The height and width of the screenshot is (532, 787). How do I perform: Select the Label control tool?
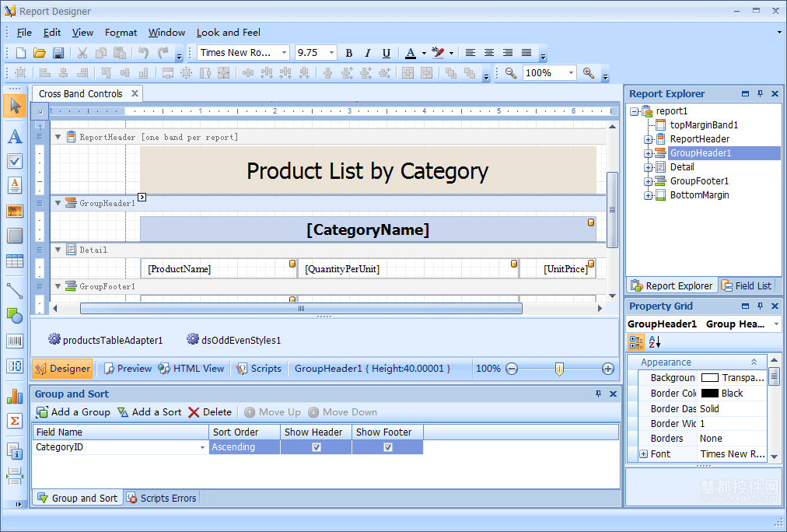point(15,136)
